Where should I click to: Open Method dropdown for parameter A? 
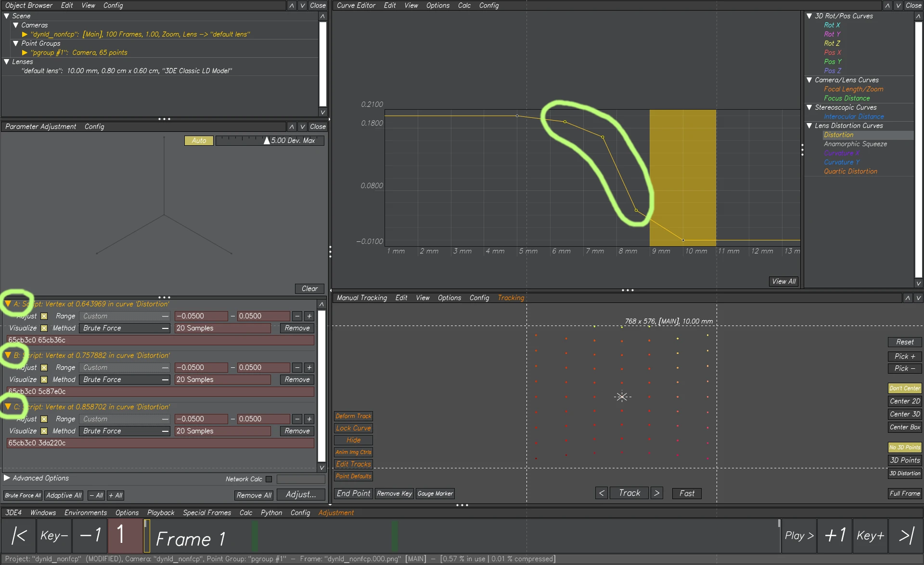(x=125, y=328)
